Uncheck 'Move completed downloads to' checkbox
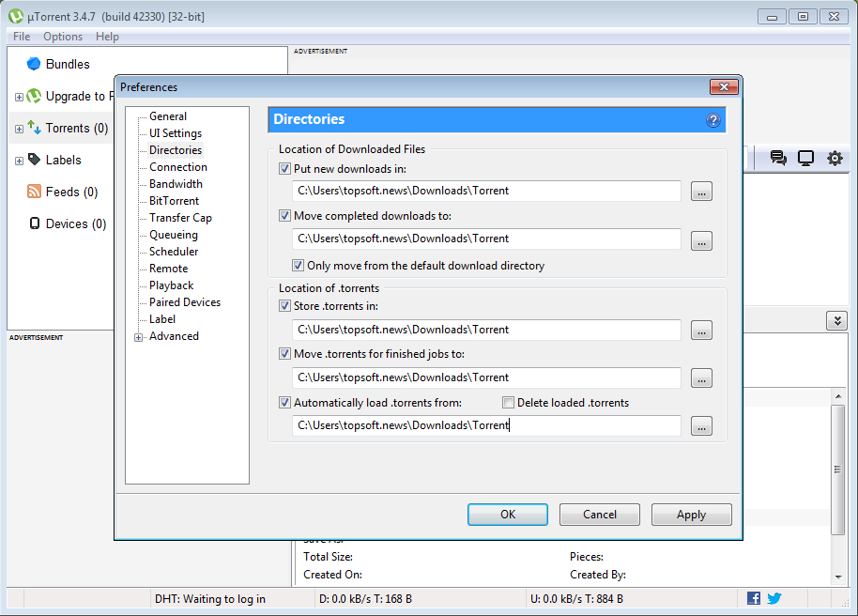This screenshot has height=616, width=858. tap(284, 216)
